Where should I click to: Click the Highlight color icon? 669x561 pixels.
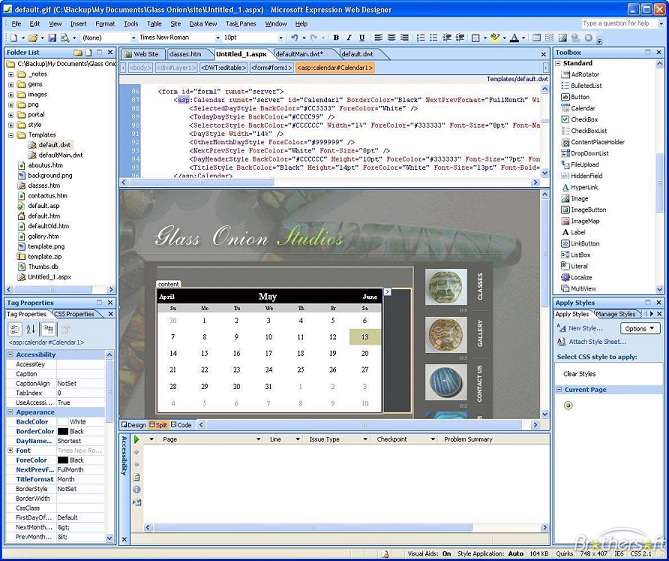(494, 38)
